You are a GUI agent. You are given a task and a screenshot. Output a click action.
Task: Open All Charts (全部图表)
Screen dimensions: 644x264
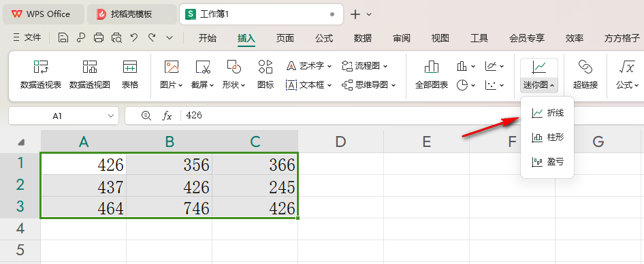[431, 74]
